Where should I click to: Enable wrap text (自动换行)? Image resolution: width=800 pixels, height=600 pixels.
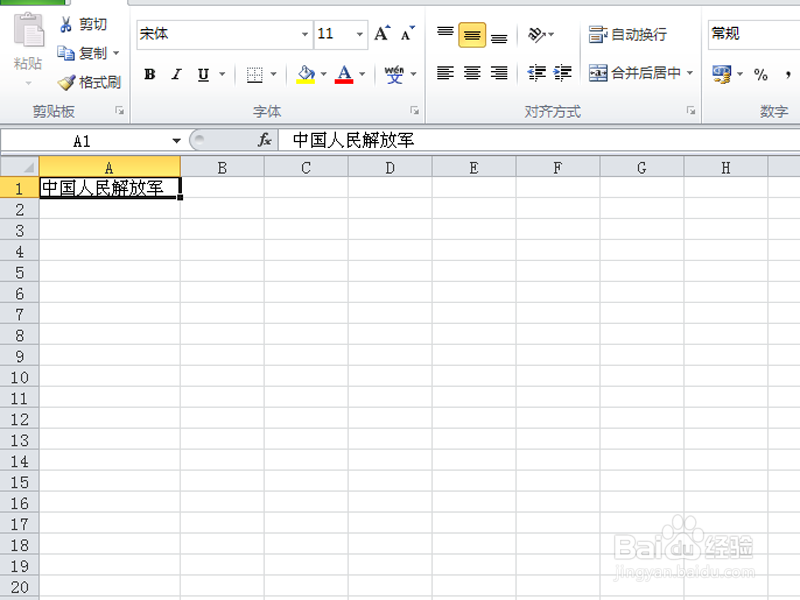628,34
